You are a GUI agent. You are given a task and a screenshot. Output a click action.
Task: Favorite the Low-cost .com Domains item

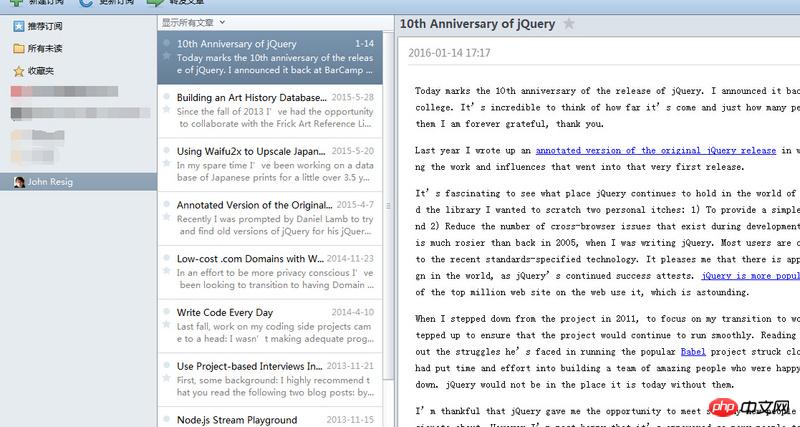pyautogui.click(x=166, y=270)
